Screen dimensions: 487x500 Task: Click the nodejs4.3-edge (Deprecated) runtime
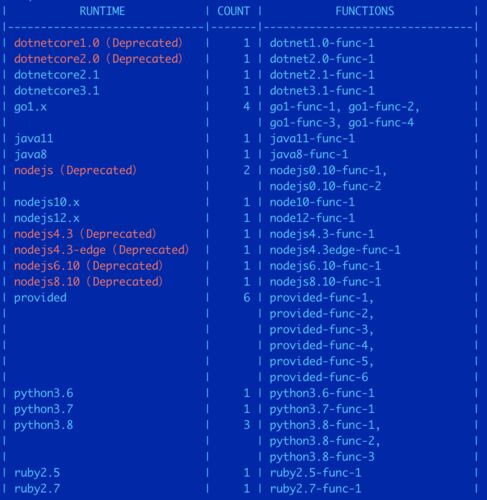pos(102,250)
